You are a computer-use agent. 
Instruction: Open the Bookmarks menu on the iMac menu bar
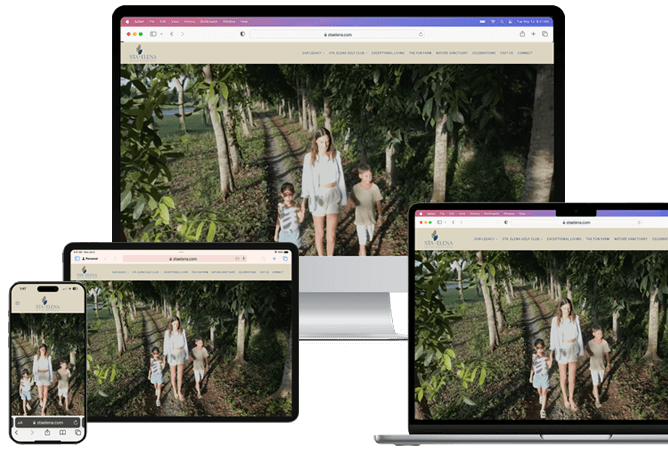pyautogui.click(x=209, y=22)
